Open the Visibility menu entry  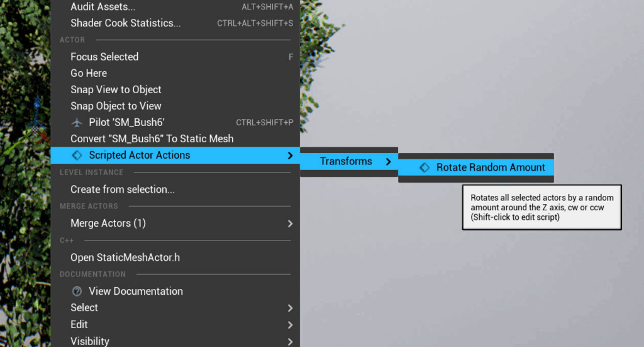coord(175,341)
